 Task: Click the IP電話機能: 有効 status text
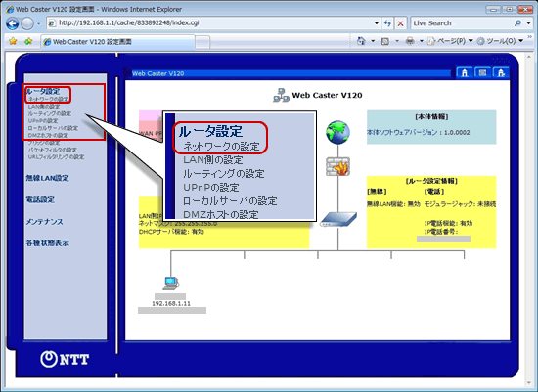click(x=448, y=223)
